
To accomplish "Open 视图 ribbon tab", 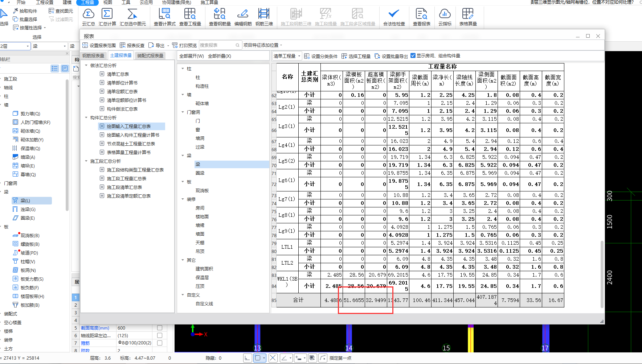I will 108,2.
